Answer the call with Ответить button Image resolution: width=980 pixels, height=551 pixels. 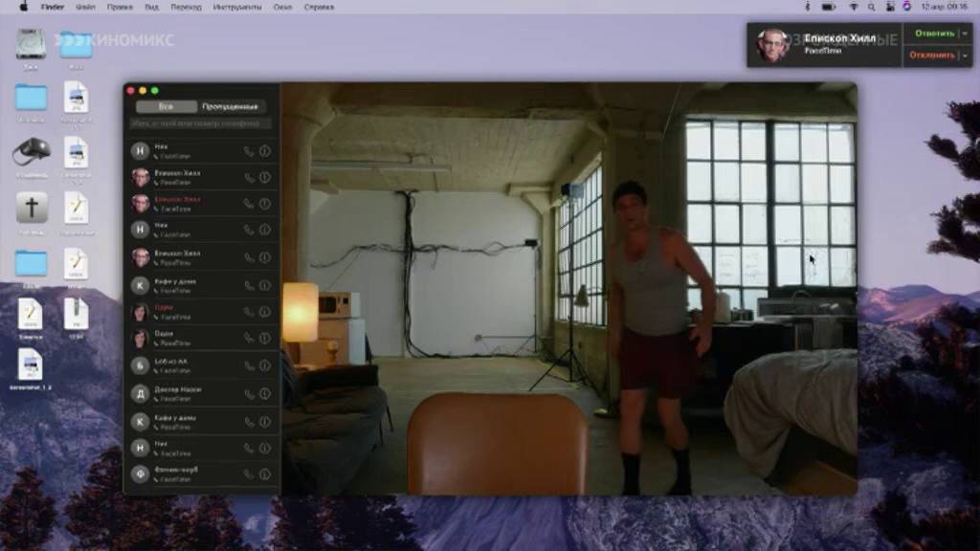pos(934,33)
